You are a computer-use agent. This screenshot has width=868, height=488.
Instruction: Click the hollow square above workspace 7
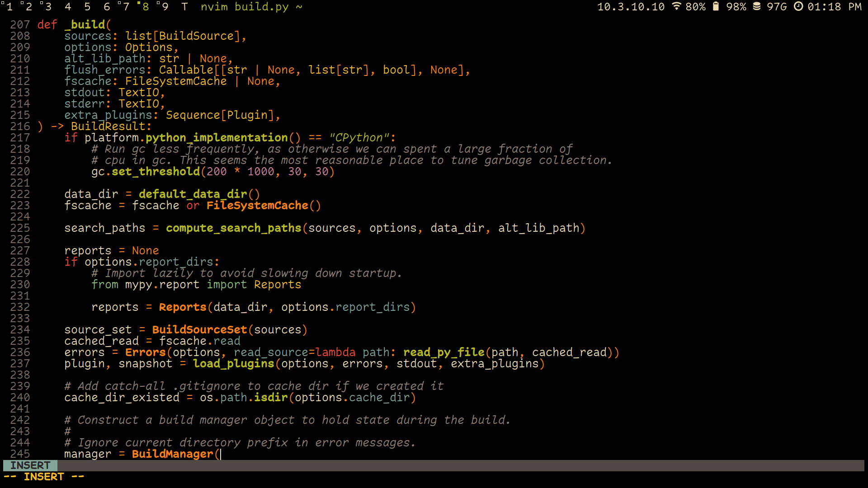[120, 3]
